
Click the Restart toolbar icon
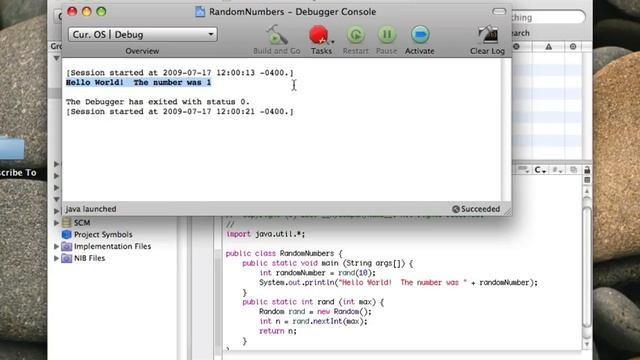356,35
